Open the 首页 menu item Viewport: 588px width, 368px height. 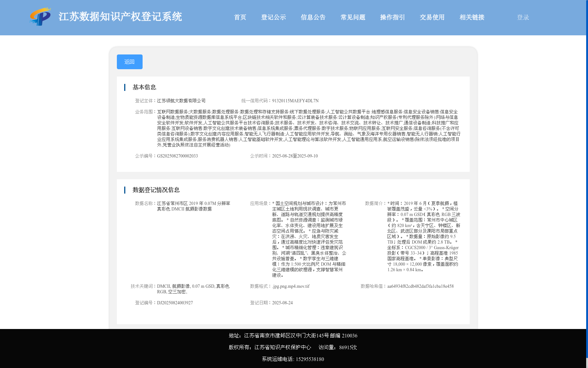click(240, 17)
